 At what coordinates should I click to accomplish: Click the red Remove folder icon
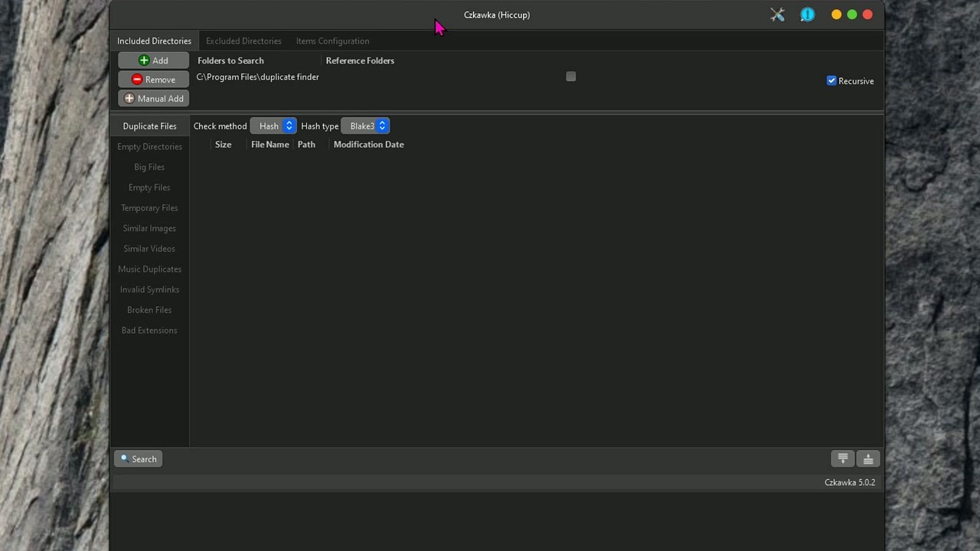tap(136, 79)
